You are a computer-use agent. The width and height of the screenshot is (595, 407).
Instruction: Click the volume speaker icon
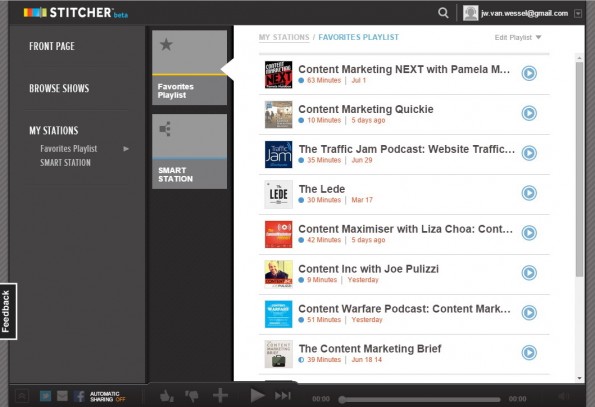[x=564, y=397]
